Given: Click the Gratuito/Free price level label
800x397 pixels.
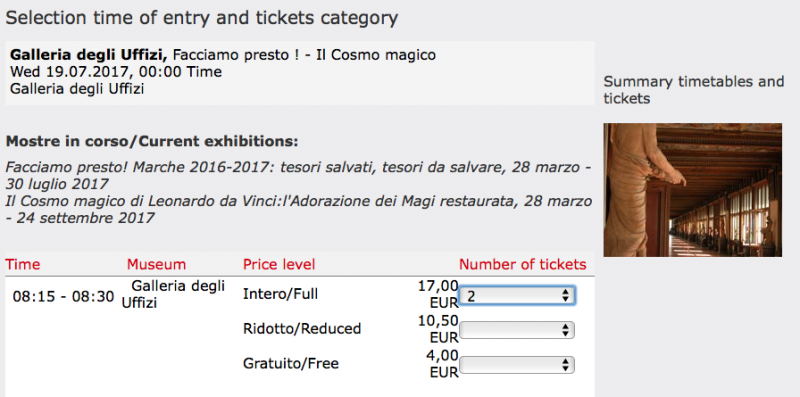Looking at the screenshot, I should 291,363.
